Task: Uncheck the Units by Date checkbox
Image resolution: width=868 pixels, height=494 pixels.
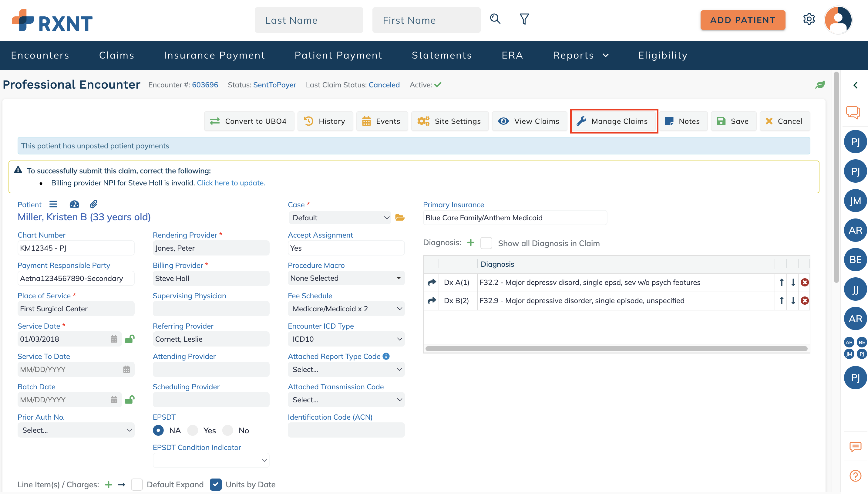Action: click(x=216, y=485)
